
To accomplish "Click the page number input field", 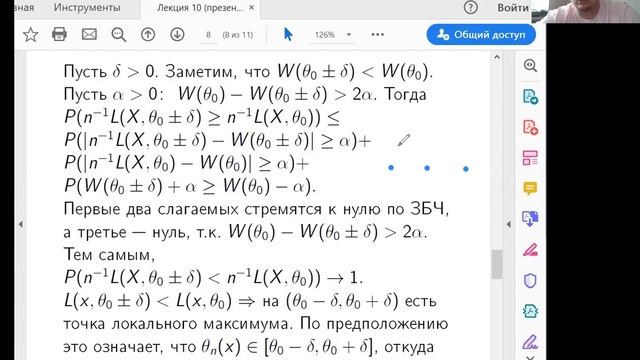I will pyautogui.click(x=209, y=35).
